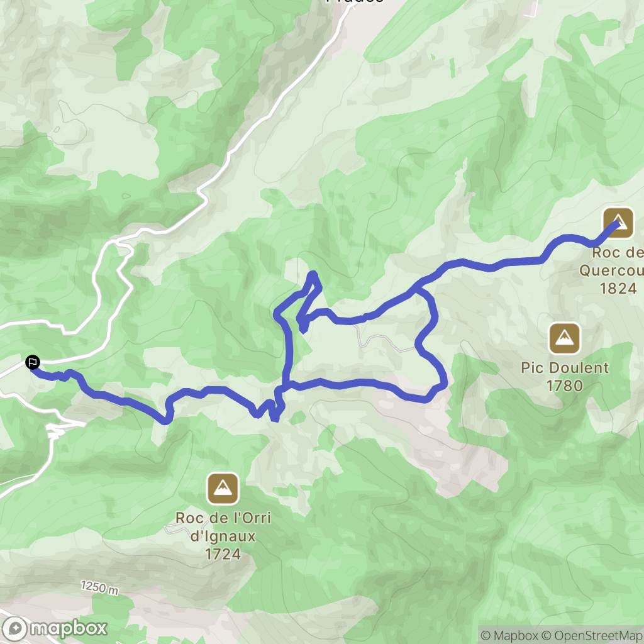
Task: Click the Roc de l'Orri d'Ignaux peak icon
Action: click(223, 489)
